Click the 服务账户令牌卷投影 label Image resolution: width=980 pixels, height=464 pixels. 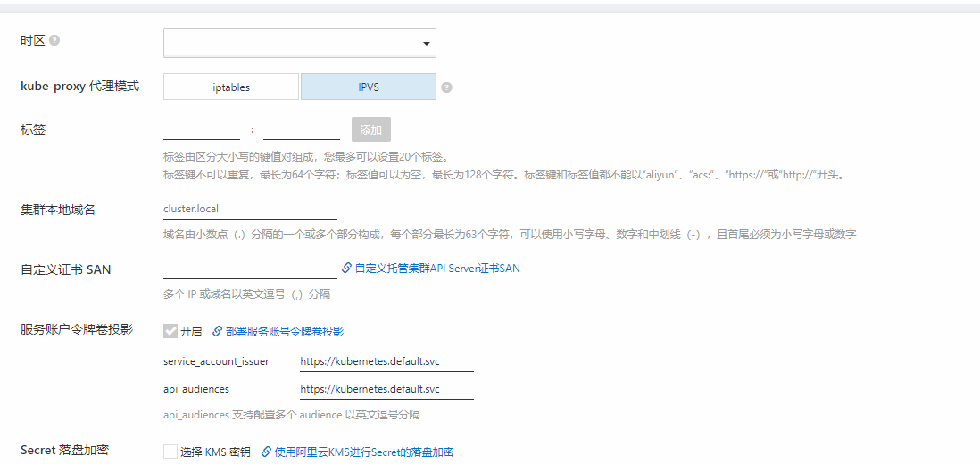pos(76,330)
